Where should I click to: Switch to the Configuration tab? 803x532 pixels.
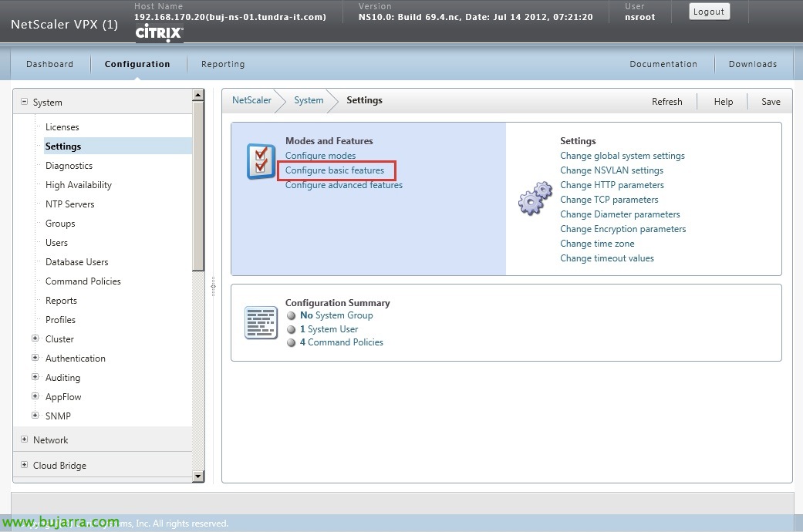pyautogui.click(x=137, y=64)
